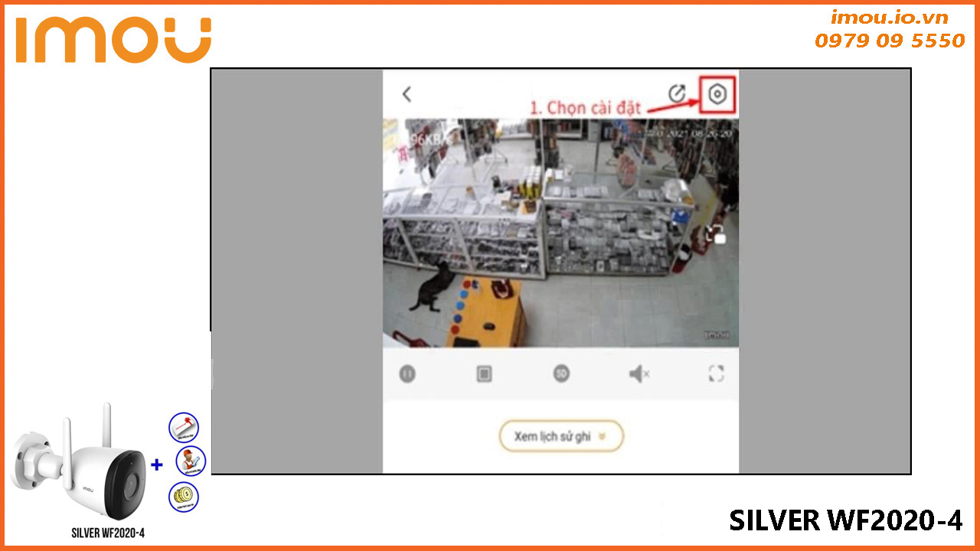Click the gold coins circle badge
The image size is (980, 551).
184,497
